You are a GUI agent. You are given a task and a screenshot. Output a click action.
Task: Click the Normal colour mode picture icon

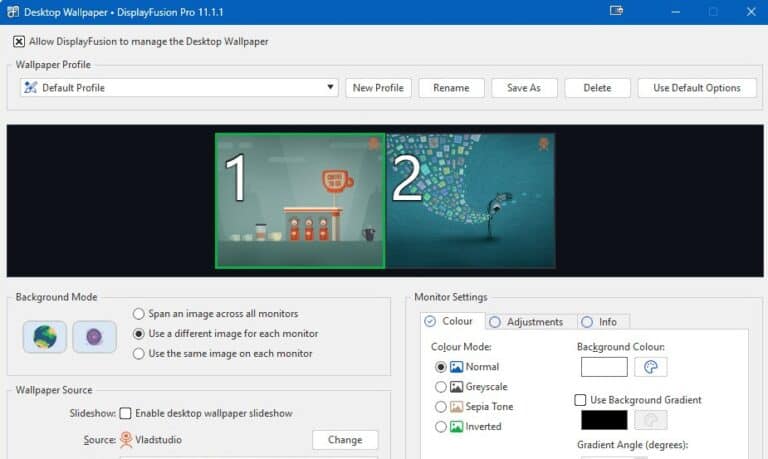point(456,367)
